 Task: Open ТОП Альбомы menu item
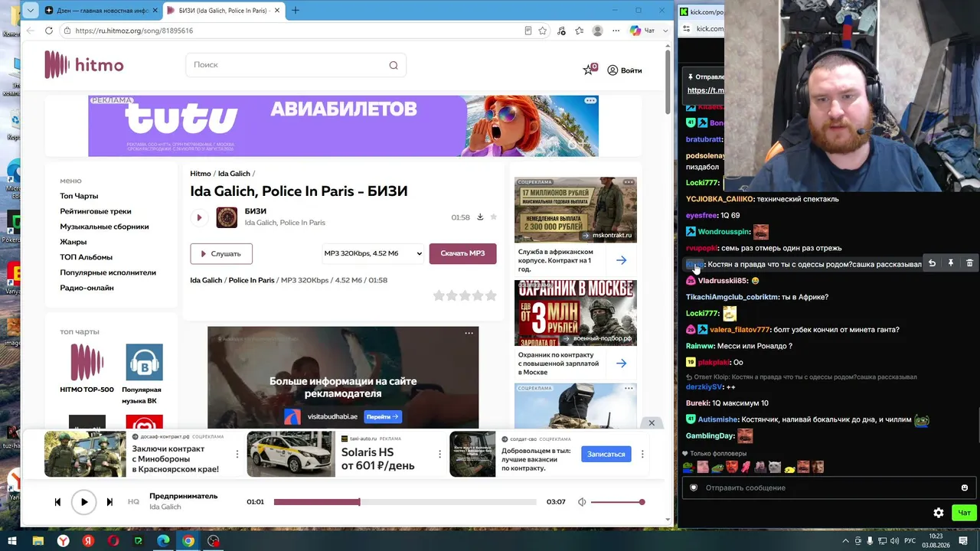pos(87,257)
